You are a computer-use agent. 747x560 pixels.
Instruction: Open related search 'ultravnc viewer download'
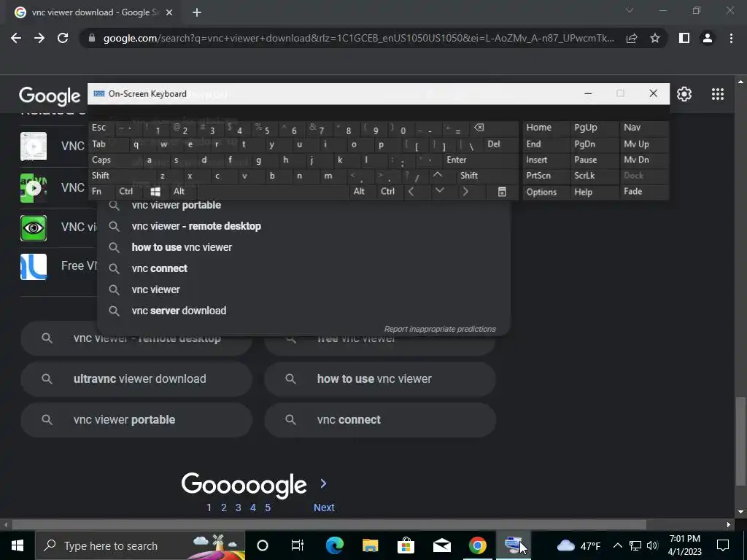(x=136, y=379)
